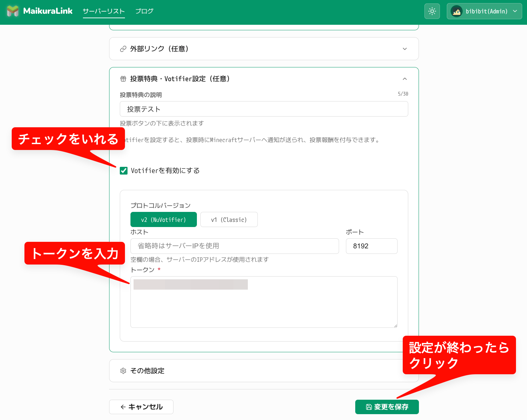Check the Votifierを有効にする checkbox

(x=124, y=171)
